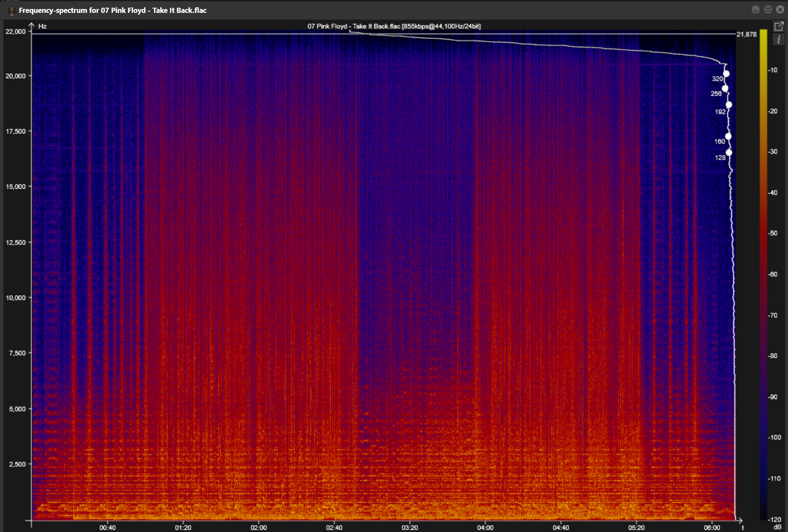The image size is (788, 532).
Task: Click the Hz unit label on vertical axis
Action: point(42,26)
